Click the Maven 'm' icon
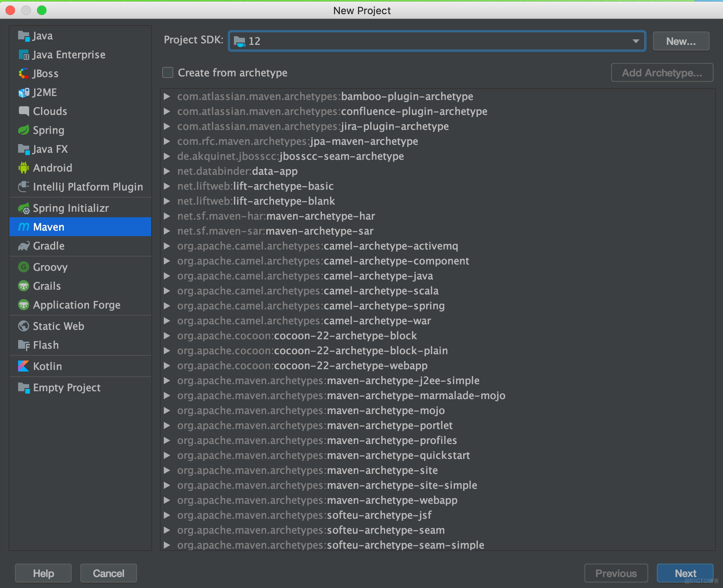This screenshot has height=588, width=723. [x=24, y=227]
